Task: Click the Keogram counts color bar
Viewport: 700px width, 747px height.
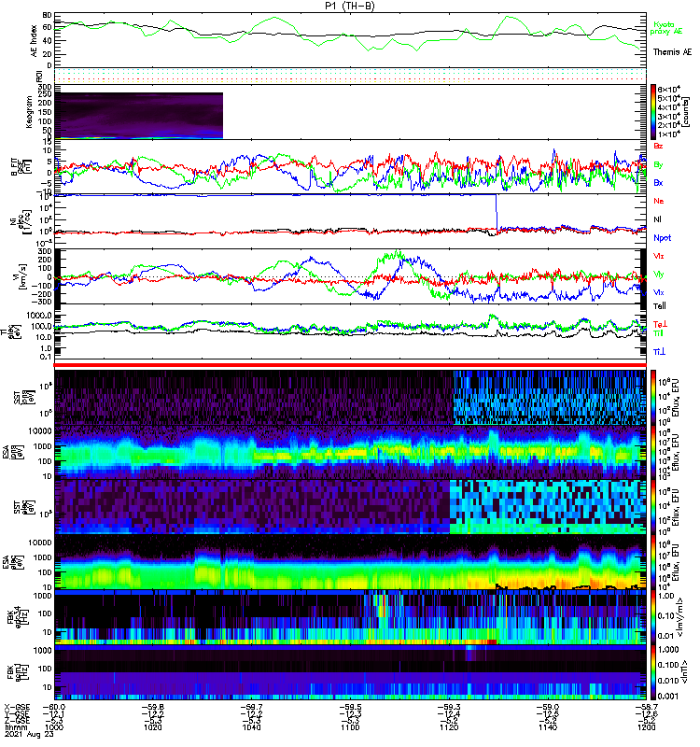Action: coord(653,112)
